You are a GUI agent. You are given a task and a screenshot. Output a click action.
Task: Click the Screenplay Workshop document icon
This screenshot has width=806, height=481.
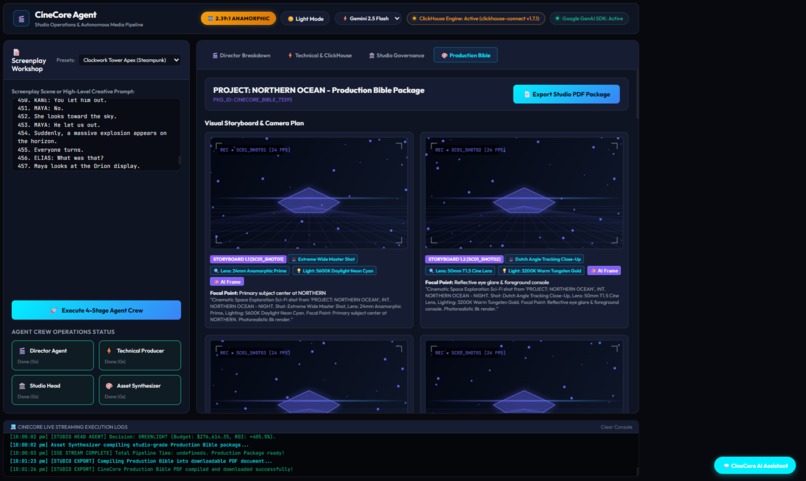16,52
